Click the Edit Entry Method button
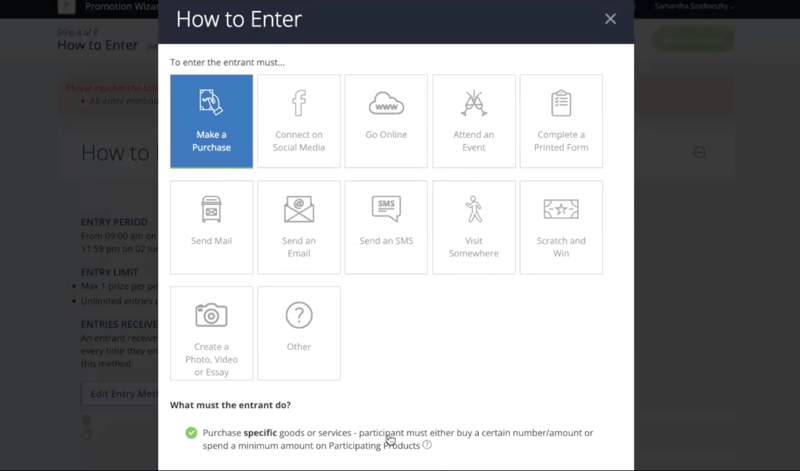Image resolution: width=800 pixels, height=471 pixels. pos(119,394)
